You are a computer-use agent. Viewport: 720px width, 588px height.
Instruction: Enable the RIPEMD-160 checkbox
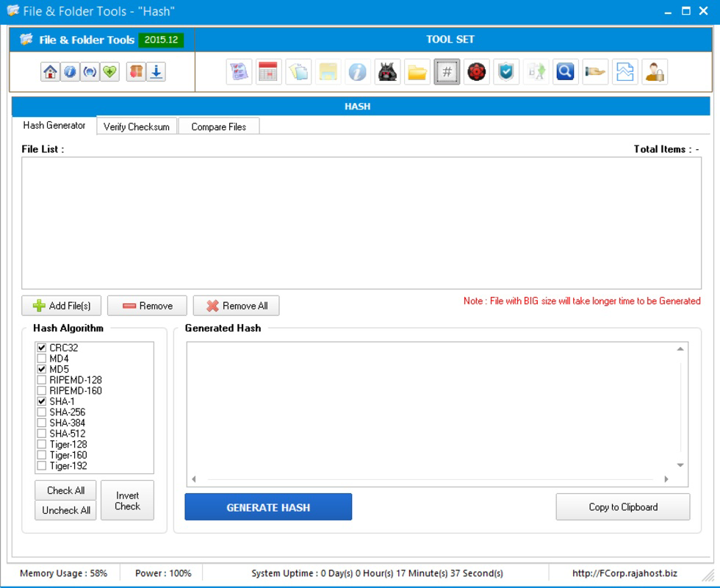[42, 390]
